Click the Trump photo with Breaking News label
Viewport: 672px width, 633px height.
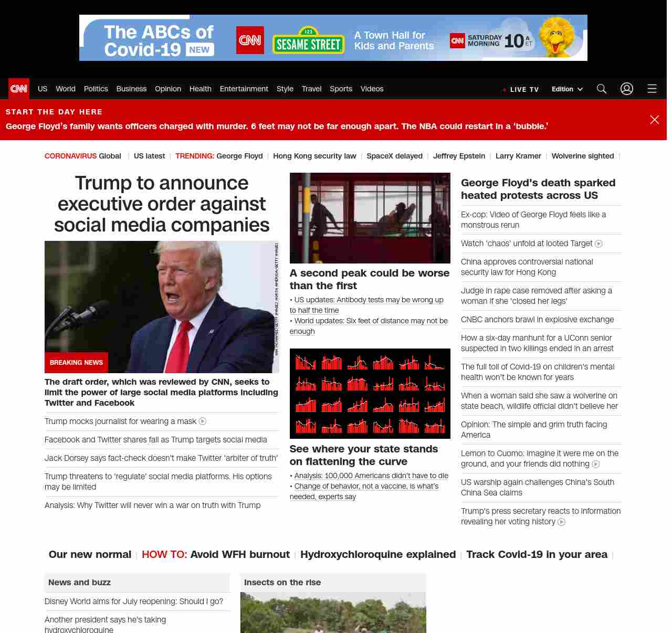coord(162,307)
